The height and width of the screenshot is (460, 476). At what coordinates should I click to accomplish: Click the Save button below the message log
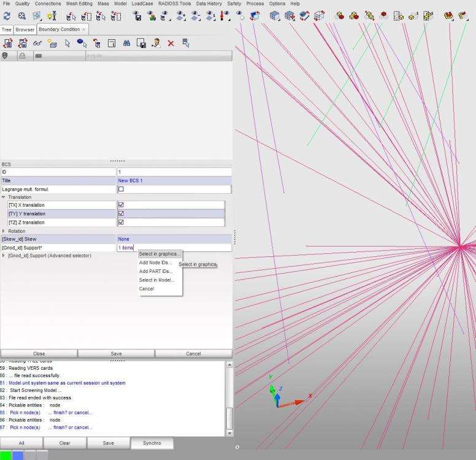click(109, 443)
